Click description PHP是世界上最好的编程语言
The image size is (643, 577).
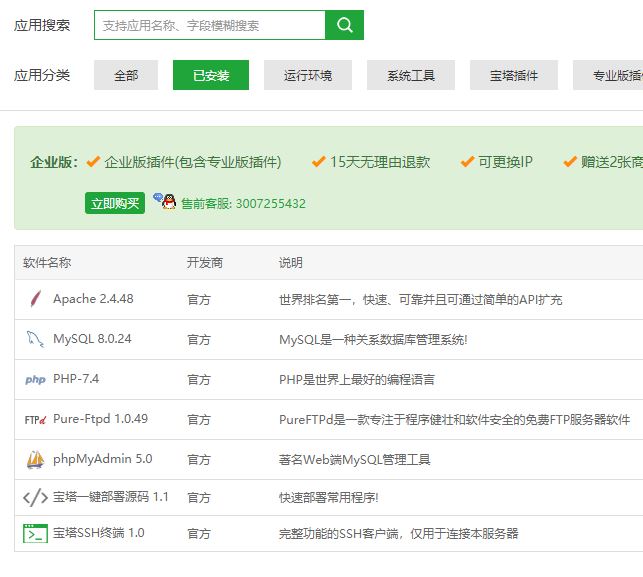(x=356, y=380)
